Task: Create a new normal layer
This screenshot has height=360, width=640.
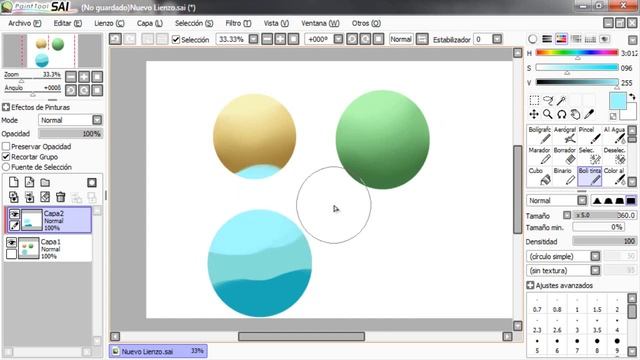Action: [x=14, y=182]
